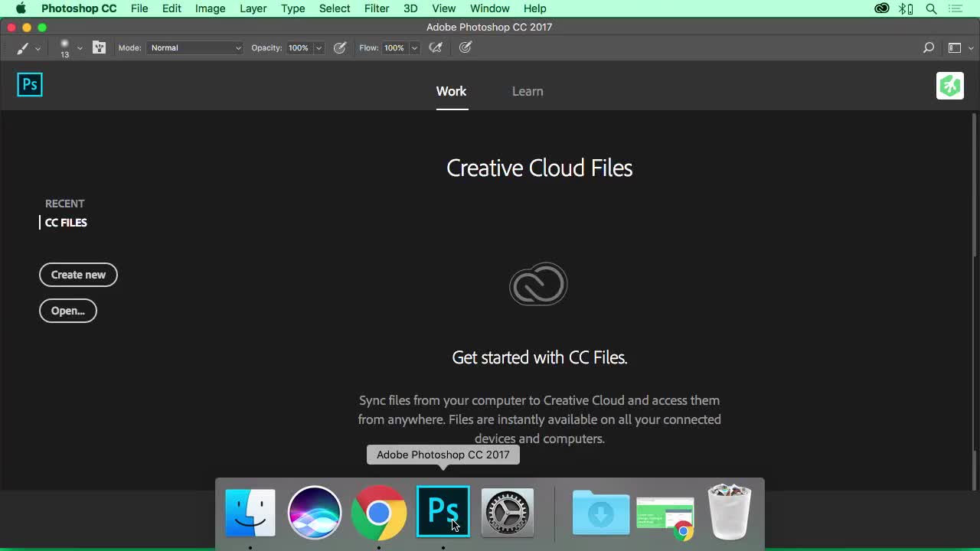Open the File menu

point(139,8)
